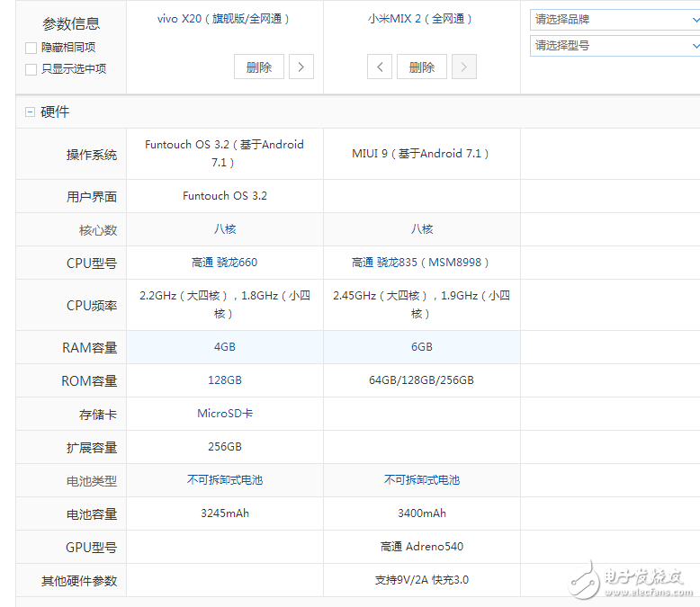Select the 其他硬件参数 row label
Screen dimensions: 700x607
tap(79, 581)
